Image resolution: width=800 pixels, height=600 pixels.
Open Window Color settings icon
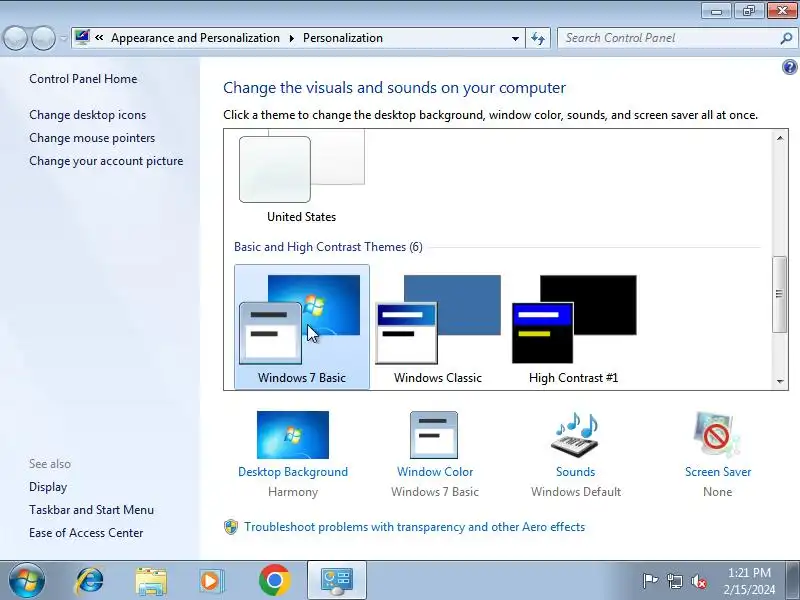click(x=434, y=435)
